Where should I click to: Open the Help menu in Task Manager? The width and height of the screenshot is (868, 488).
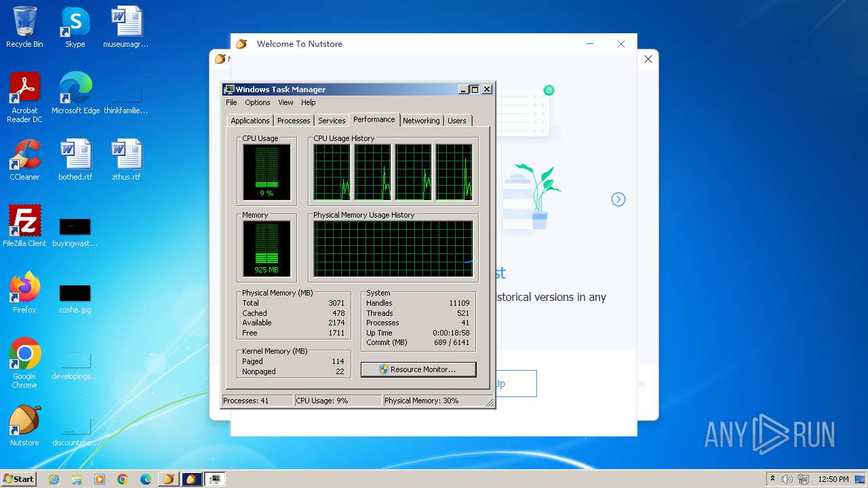309,102
